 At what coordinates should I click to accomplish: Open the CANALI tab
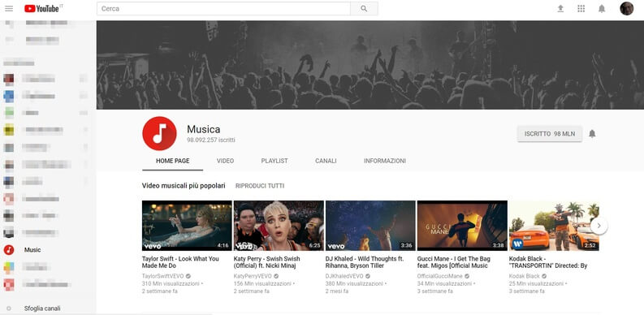tap(326, 161)
